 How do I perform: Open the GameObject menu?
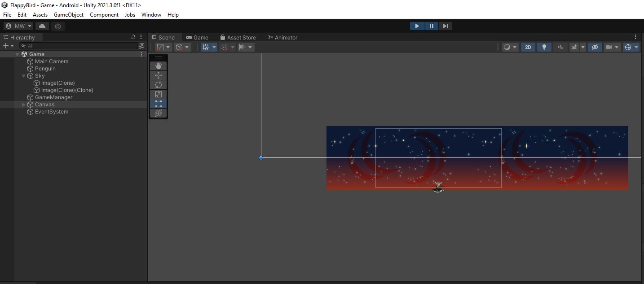[68, 15]
